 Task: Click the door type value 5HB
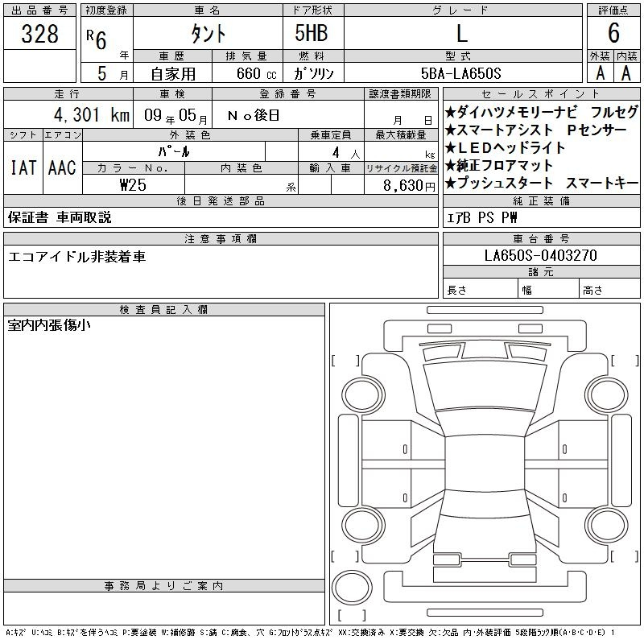[x=312, y=33]
